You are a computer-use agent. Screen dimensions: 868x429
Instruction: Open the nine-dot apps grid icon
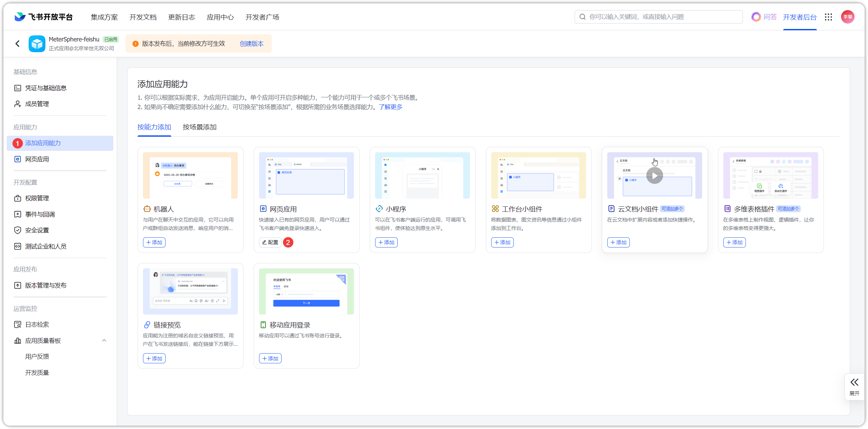(x=828, y=17)
